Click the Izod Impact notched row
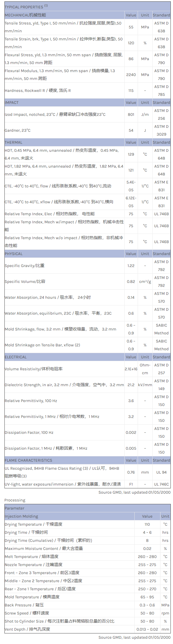 55,114
